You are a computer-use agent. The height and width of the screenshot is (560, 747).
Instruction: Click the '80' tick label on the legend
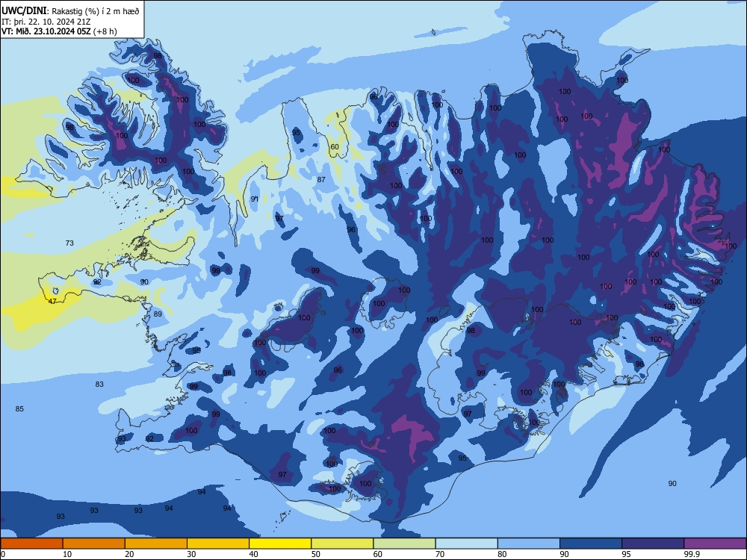502,554
